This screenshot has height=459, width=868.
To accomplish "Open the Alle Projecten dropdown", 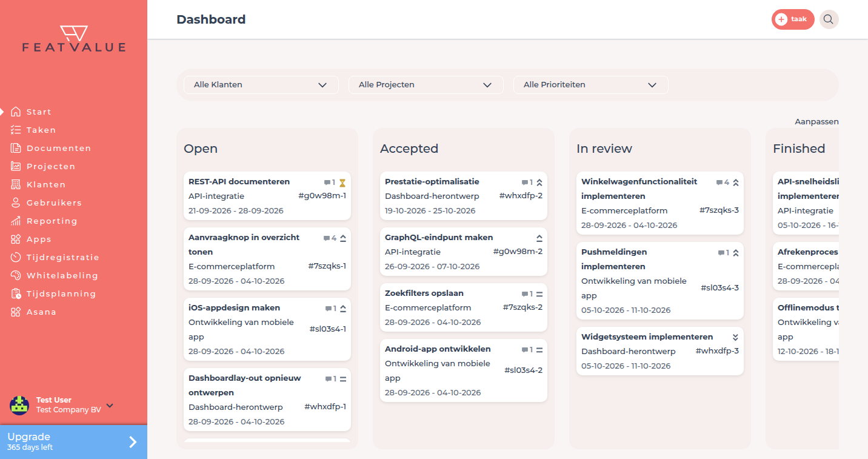I will [426, 85].
